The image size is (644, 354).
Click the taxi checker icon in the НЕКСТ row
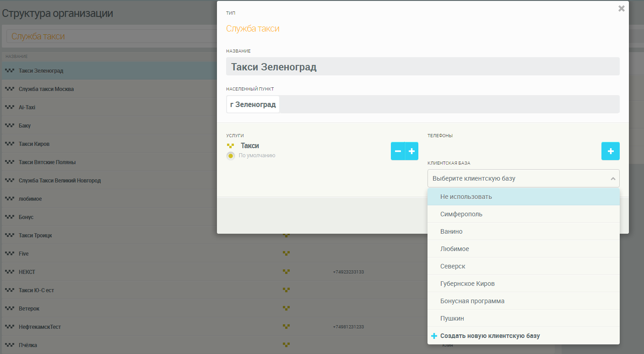[x=286, y=272]
